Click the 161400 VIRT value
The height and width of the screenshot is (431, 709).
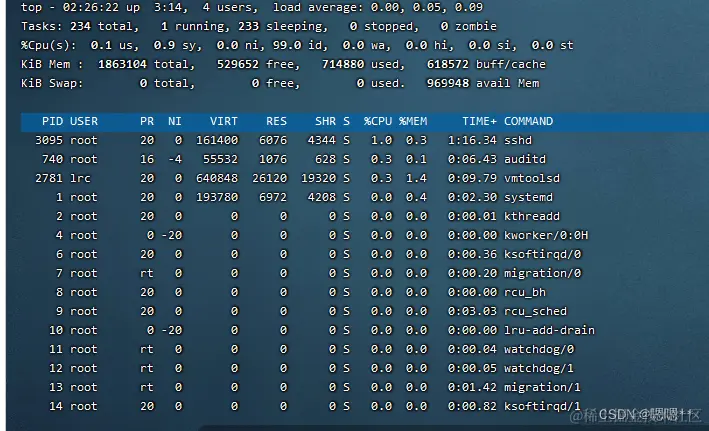click(x=217, y=140)
